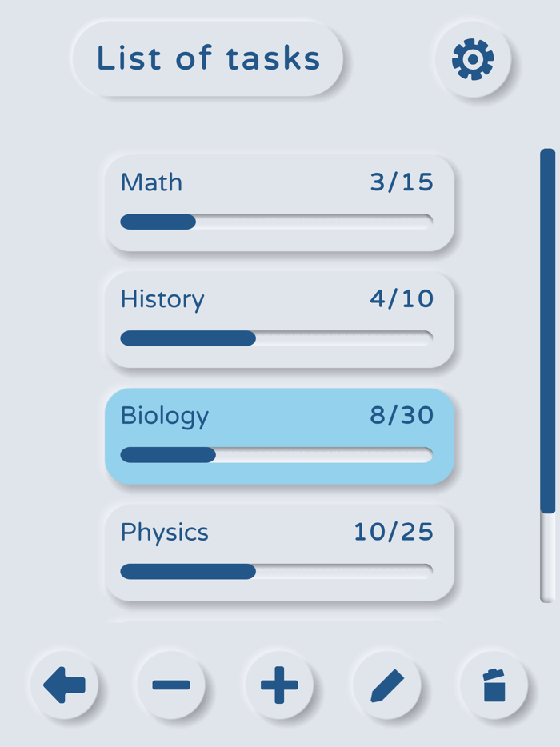
Task: Click the List of tasks header
Action: 207,58
